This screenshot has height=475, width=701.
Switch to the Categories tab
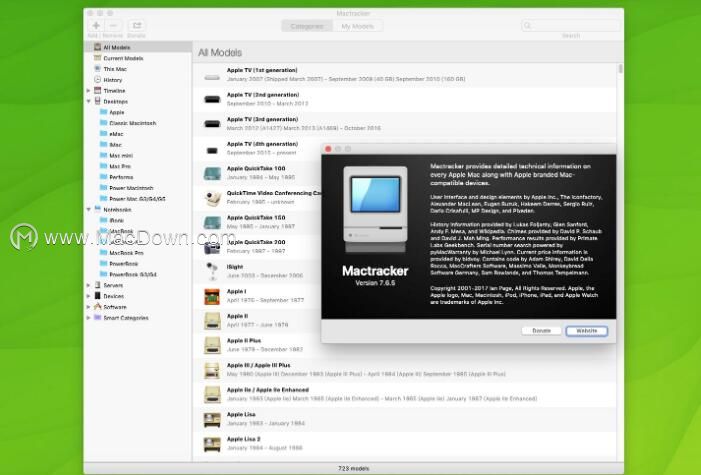pyautogui.click(x=307, y=26)
